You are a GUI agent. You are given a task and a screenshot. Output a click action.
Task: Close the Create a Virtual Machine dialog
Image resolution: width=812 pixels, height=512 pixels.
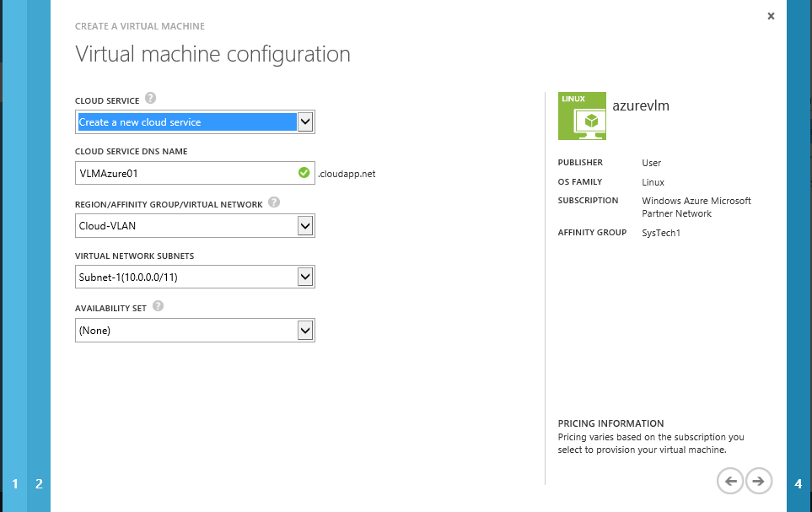[771, 16]
